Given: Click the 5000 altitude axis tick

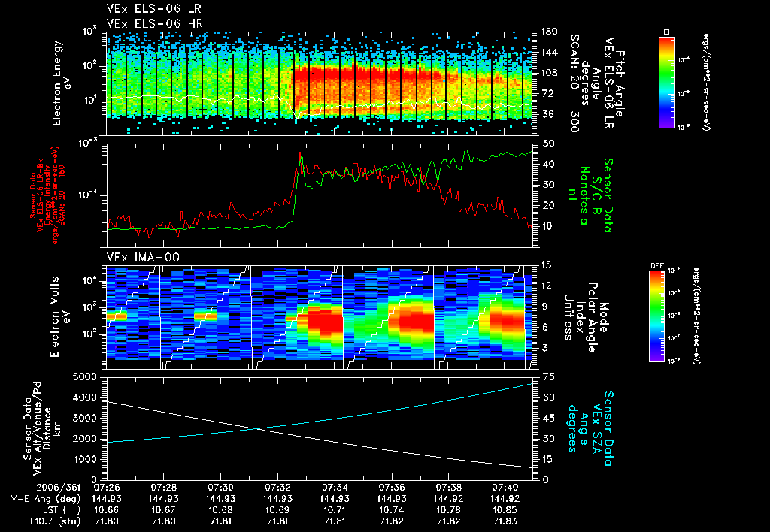Looking at the screenshot, I should click(83, 377).
